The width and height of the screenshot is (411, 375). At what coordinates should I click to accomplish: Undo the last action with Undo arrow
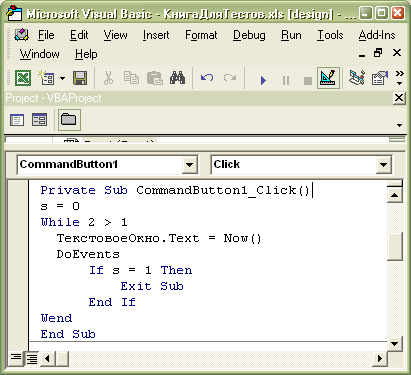(x=207, y=78)
